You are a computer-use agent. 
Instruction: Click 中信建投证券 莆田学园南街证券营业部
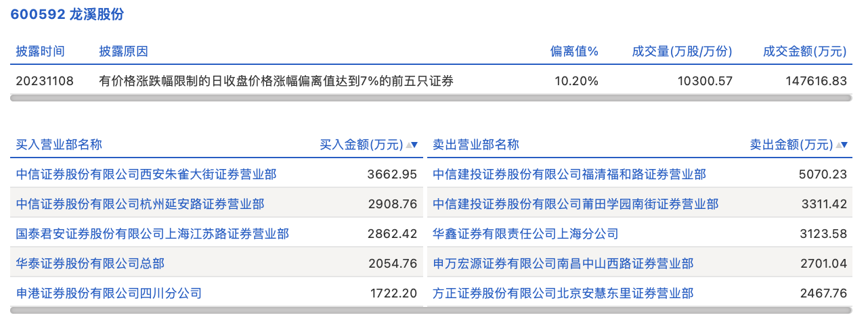pyautogui.click(x=576, y=204)
